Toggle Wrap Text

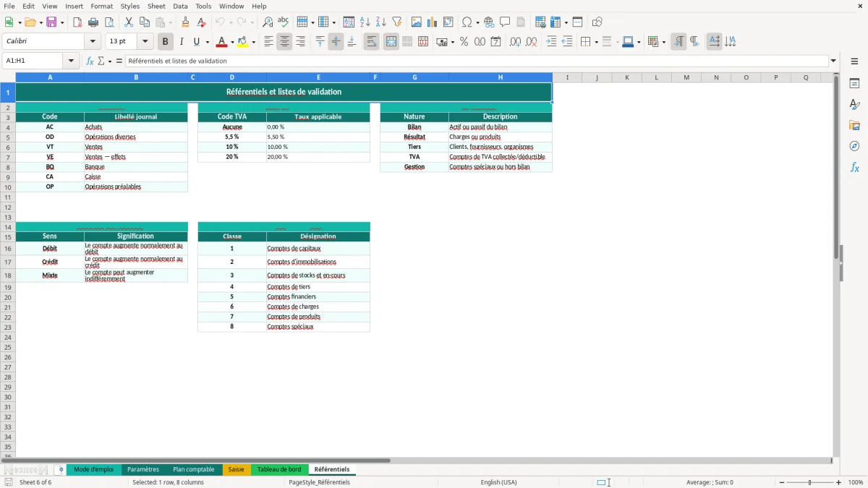[372, 42]
